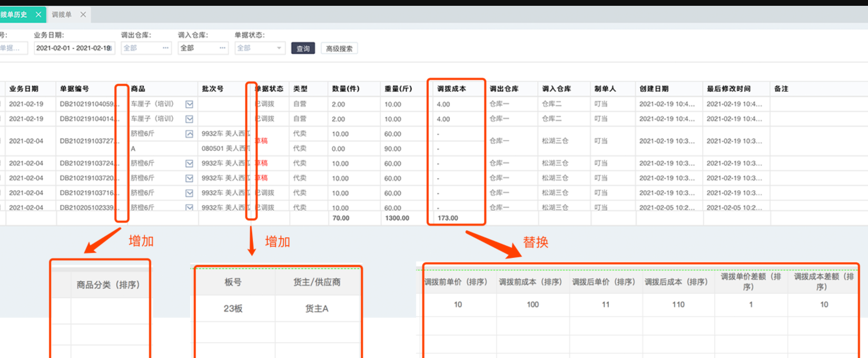The height and width of the screenshot is (358, 868).
Task: Expand product rows for order DB210219103720
Action: tap(189, 178)
